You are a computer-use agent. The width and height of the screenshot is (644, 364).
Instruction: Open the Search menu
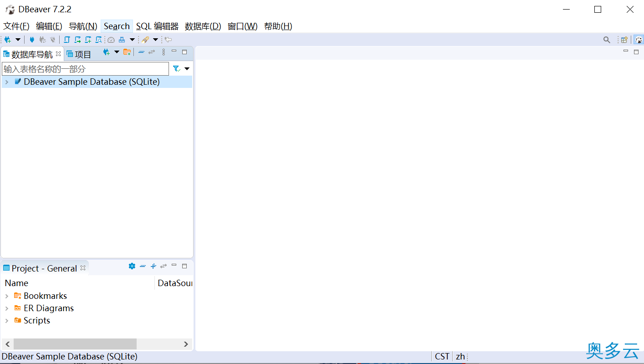tap(117, 26)
